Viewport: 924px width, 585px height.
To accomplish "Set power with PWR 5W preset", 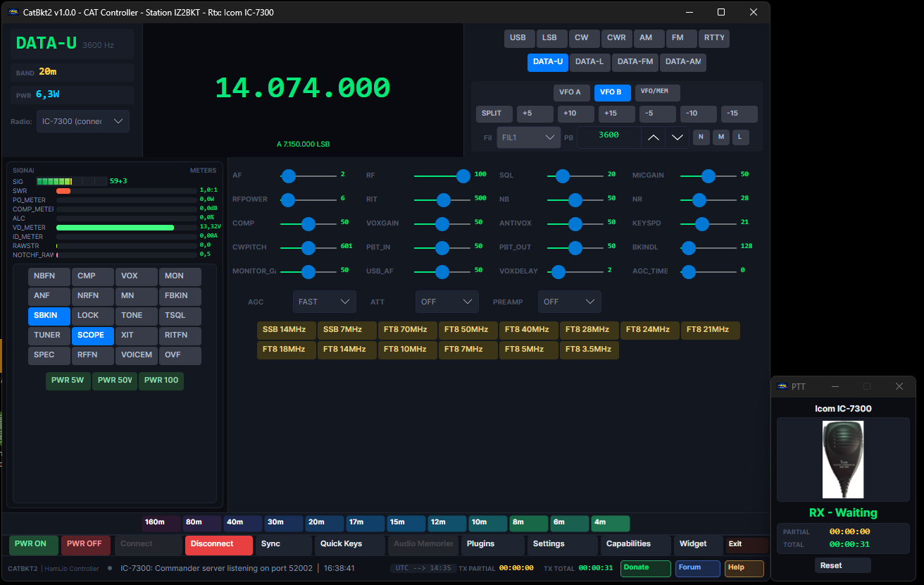I will [x=68, y=381].
